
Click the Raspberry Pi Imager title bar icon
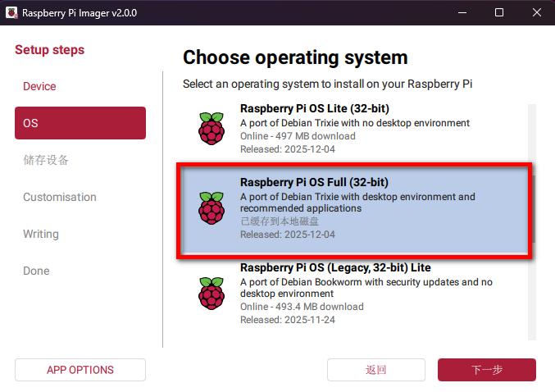(11, 13)
